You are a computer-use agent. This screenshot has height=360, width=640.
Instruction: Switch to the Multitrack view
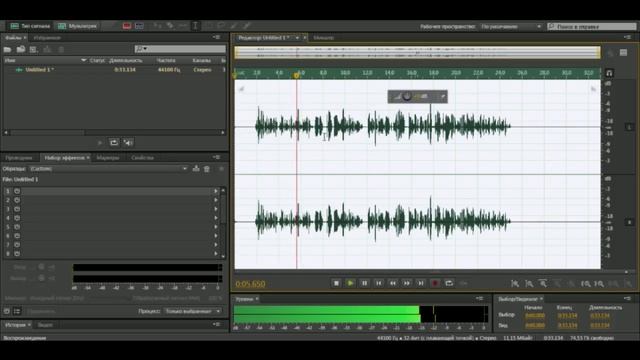tap(78, 26)
